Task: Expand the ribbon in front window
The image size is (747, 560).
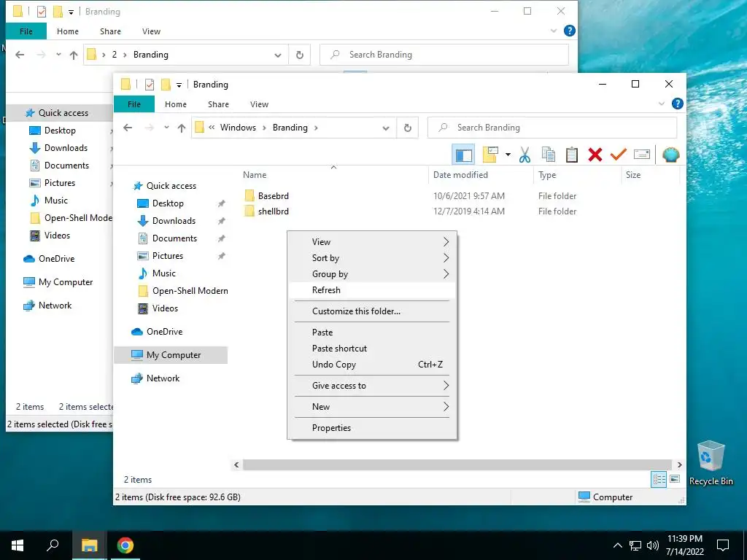Action: click(661, 104)
